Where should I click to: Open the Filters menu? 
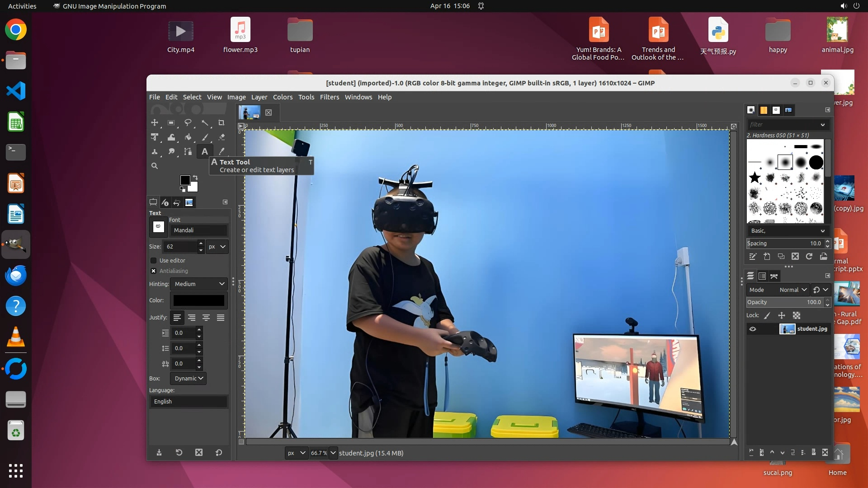(329, 97)
